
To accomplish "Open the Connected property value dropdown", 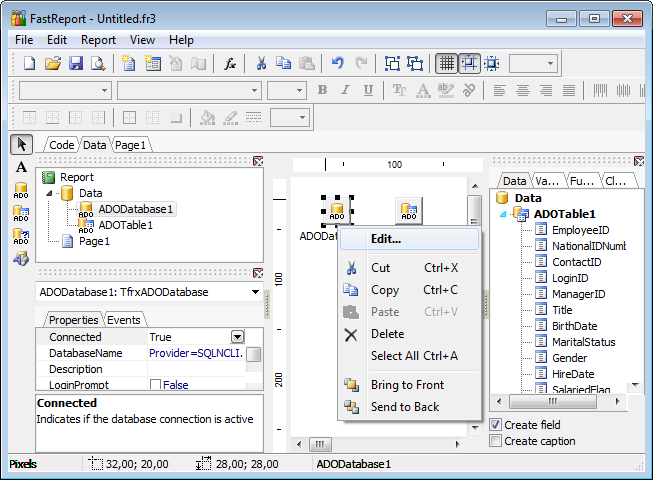I will coord(238,338).
